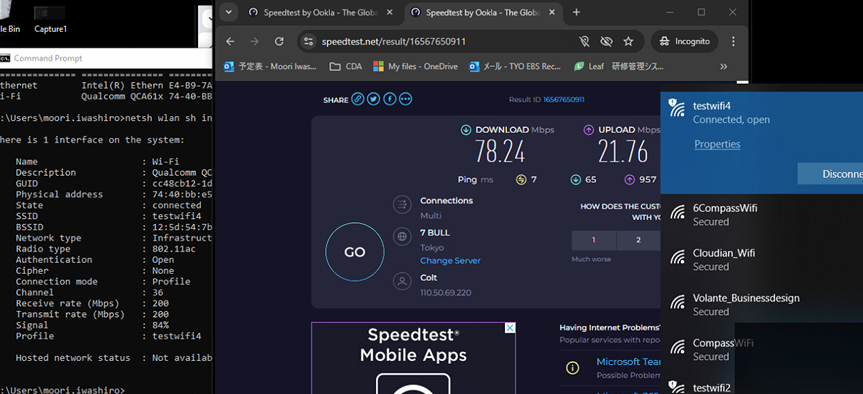Rate the provider 1 in the survey

coord(593,240)
